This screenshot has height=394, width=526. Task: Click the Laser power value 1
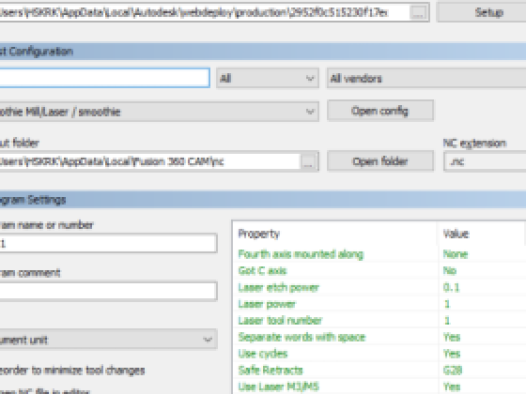pos(446,304)
